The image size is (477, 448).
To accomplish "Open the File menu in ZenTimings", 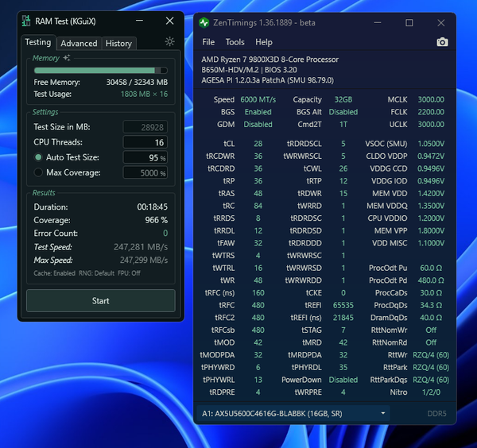I will [x=208, y=42].
